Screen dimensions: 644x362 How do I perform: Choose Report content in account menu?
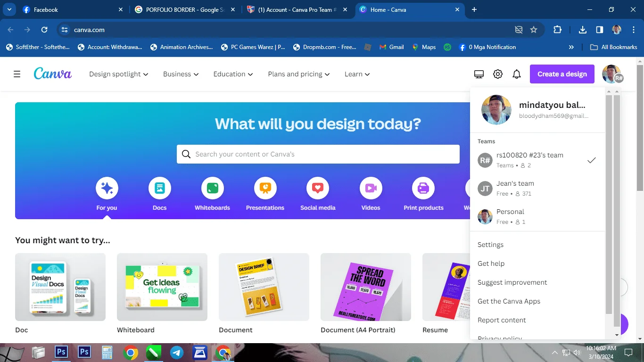tap(502, 320)
